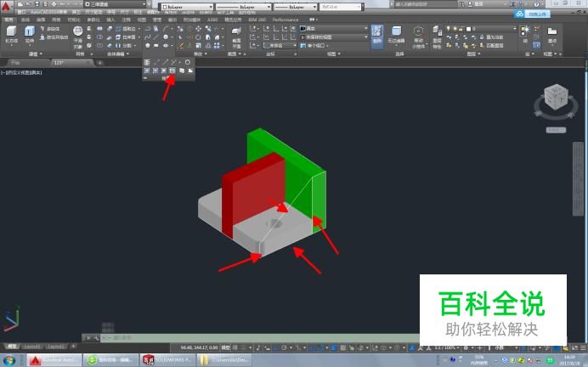The width and height of the screenshot is (588, 367).
Task: Toggle layer on/off lightbulb in layer box
Action: (x=448, y=29)
